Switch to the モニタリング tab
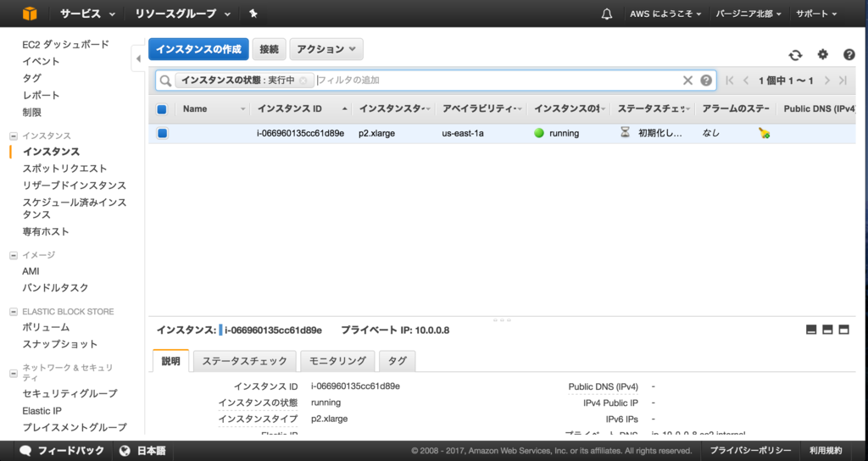Image resolution: width=868 pixels, height=461 pixels. (x=337, y=361)
